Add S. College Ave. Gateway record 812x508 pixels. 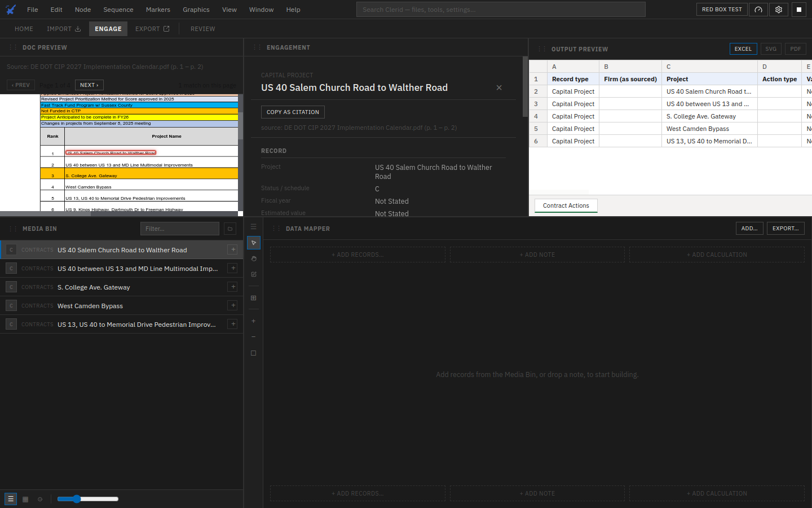[233, 287]
